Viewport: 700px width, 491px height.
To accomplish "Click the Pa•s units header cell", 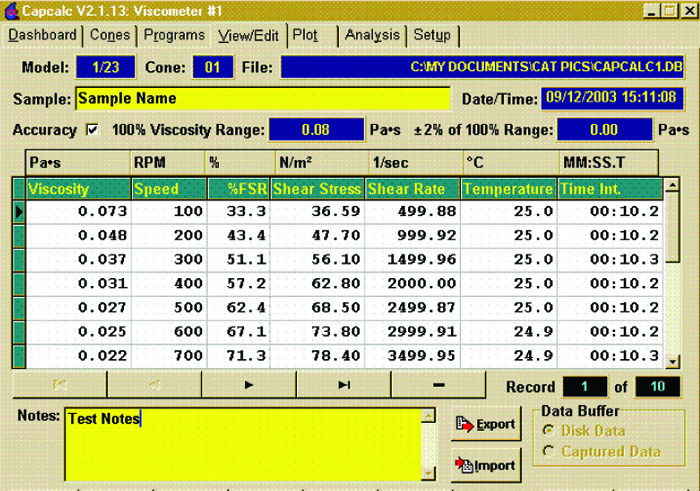I will tap(78, 162).
